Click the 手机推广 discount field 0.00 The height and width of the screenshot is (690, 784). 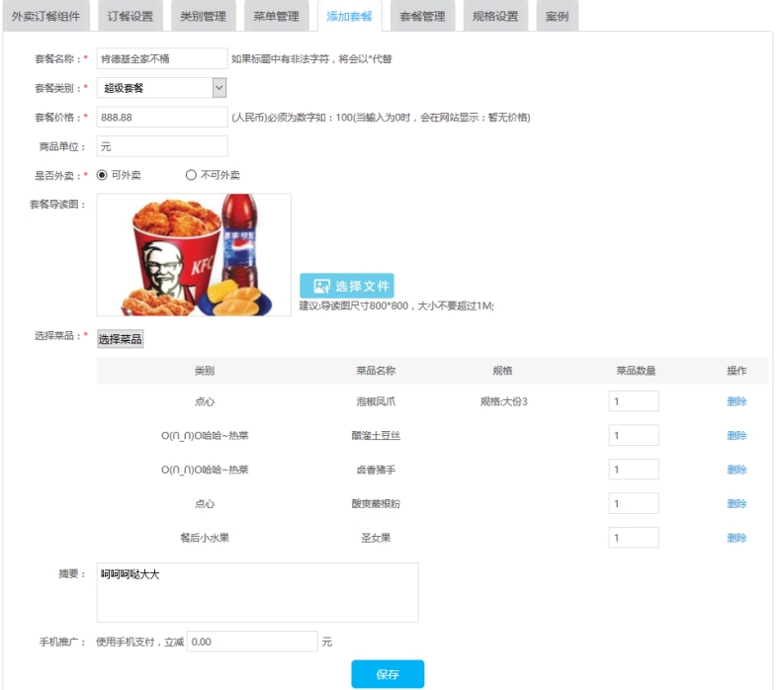click(x=252, y=642)
